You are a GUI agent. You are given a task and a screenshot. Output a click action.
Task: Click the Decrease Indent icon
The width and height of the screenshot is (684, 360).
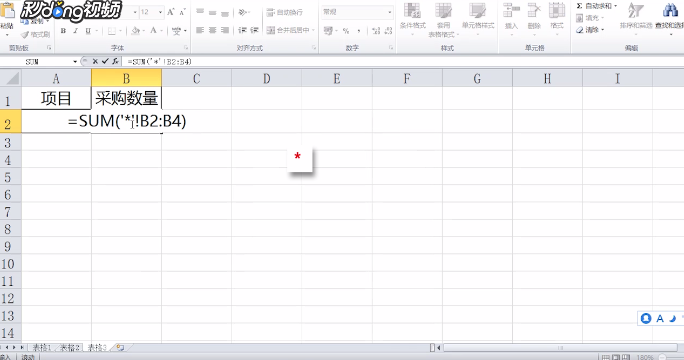pos(243,30)
